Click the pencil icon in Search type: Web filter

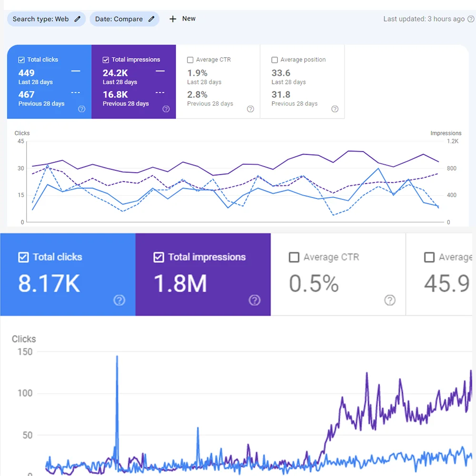click(x=78, y=19)
